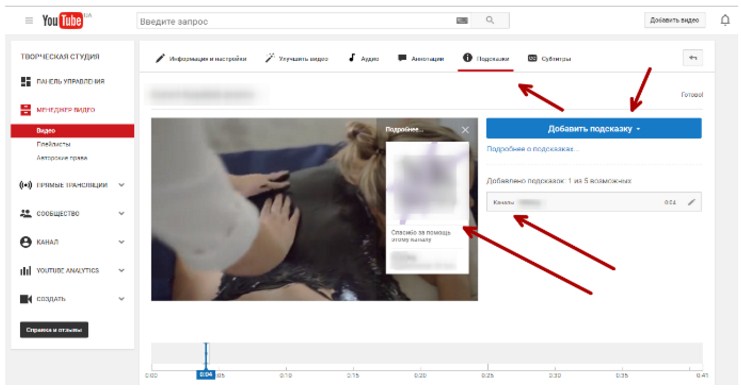Switch to Info and settings tab
The width and height of the screenshot is (741, 390).
201,59
